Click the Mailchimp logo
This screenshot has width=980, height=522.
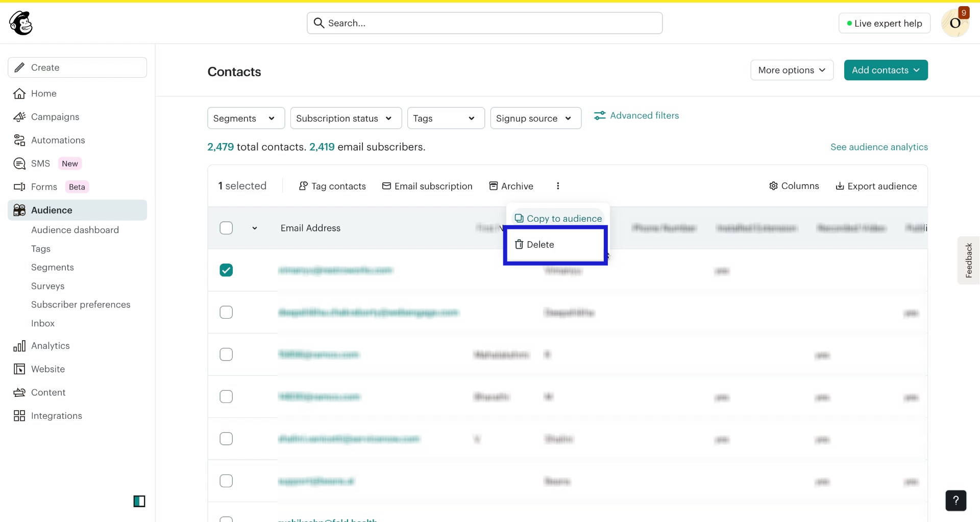click(x=20, y=22)
